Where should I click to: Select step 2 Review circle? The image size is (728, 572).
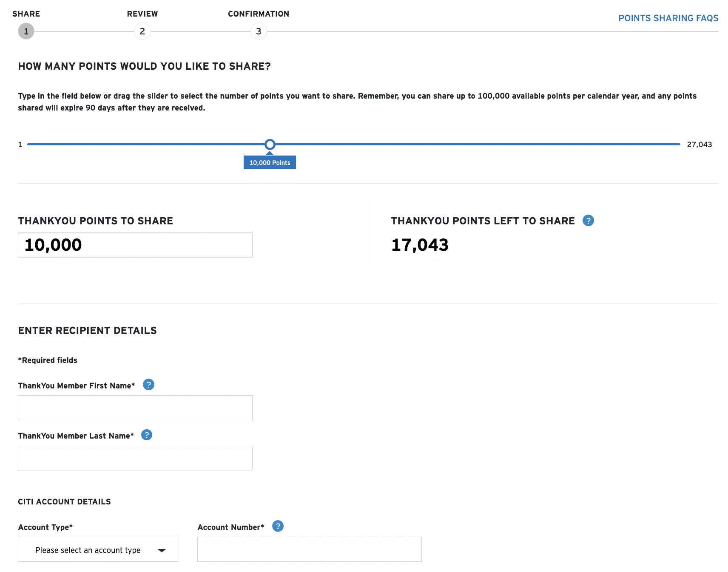click(x=142, y=31)
